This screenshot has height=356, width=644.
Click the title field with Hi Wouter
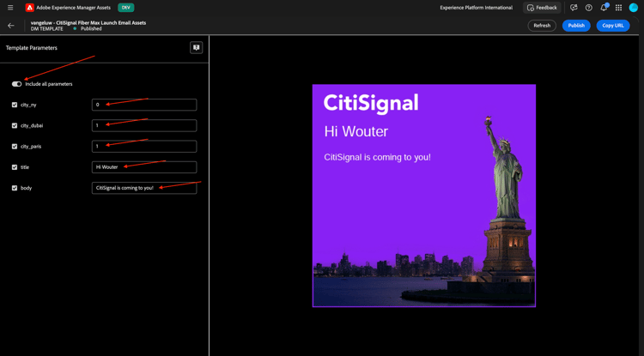click(144, 167)
